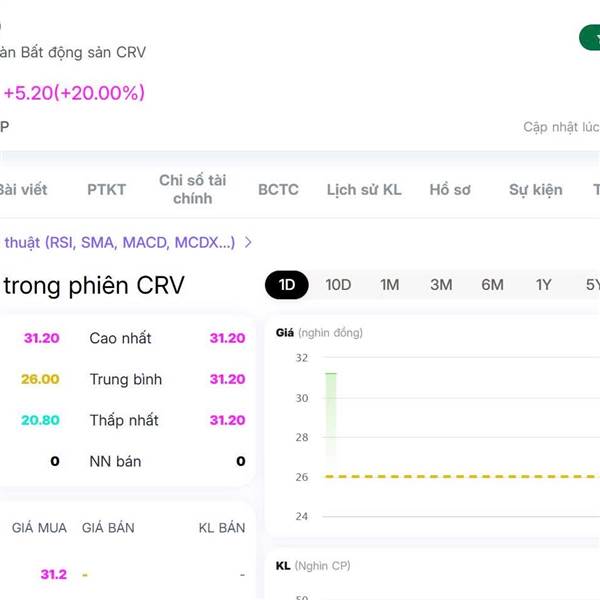The image size is (600, 600).
Task: Open the PTKT tab
Action: click(x=106, y=189)
